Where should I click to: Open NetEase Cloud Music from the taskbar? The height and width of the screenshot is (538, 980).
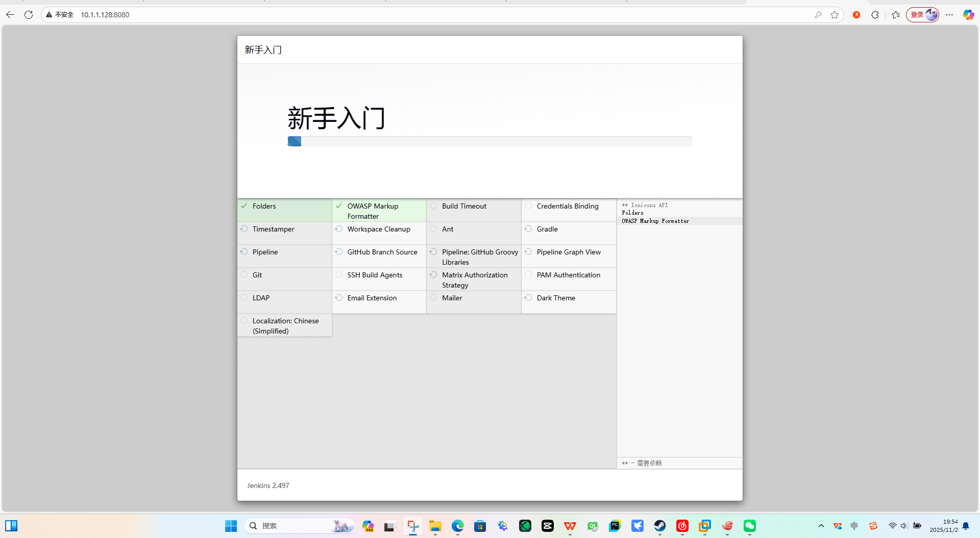click(682, 526)
